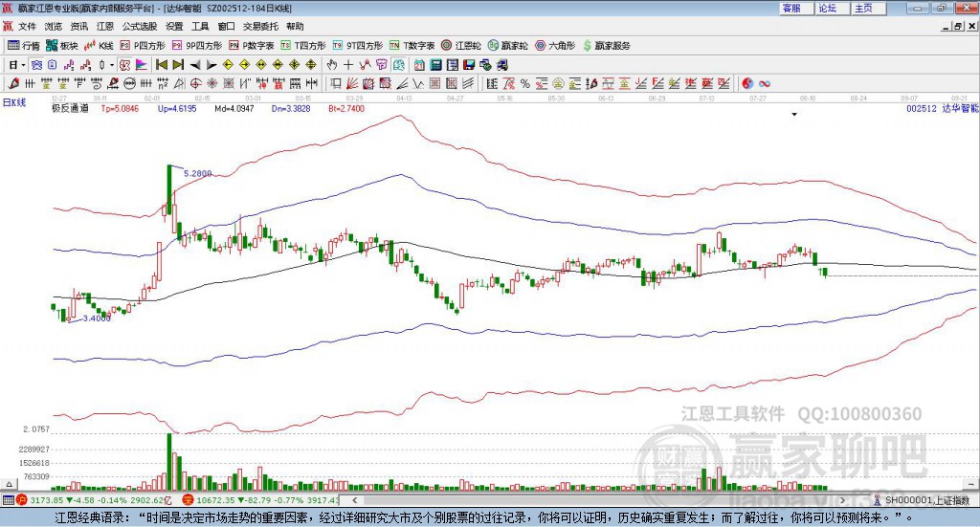Step chart right with black right arrow

click(x=212, y=65)
